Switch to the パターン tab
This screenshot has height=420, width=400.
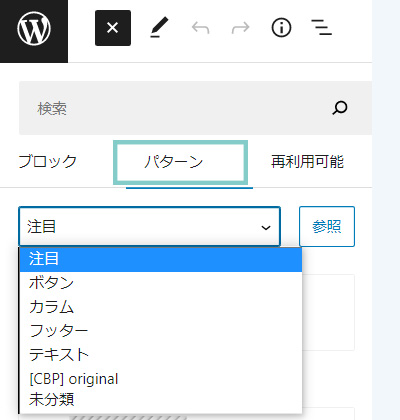[x=180, y=162]
